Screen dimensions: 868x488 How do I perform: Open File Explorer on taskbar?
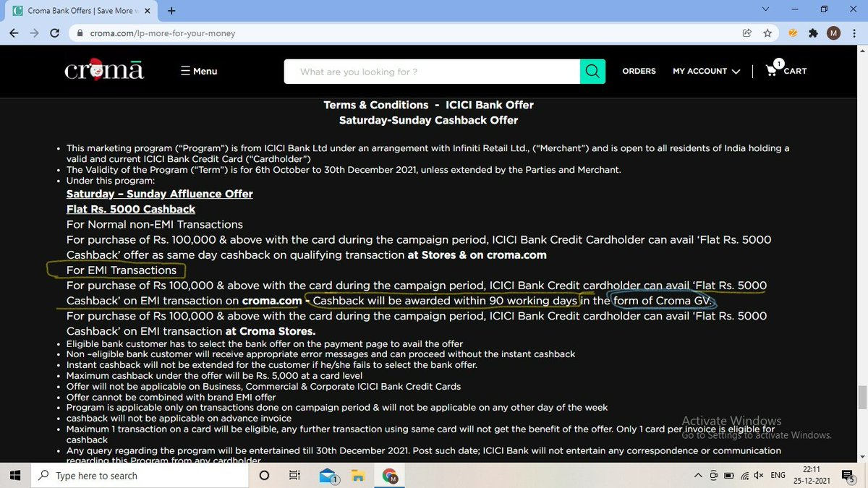(x=358, y=475)
